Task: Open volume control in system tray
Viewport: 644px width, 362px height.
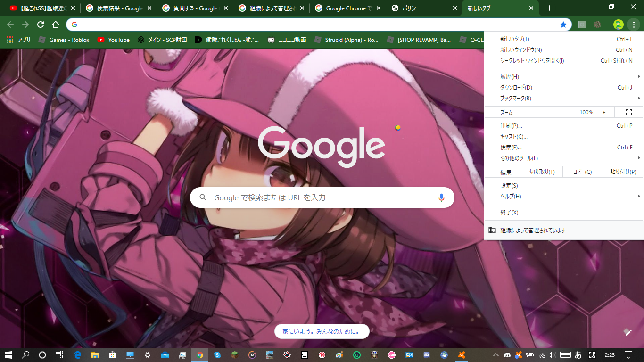Action: pyautogui.click(x=552, y=355)
